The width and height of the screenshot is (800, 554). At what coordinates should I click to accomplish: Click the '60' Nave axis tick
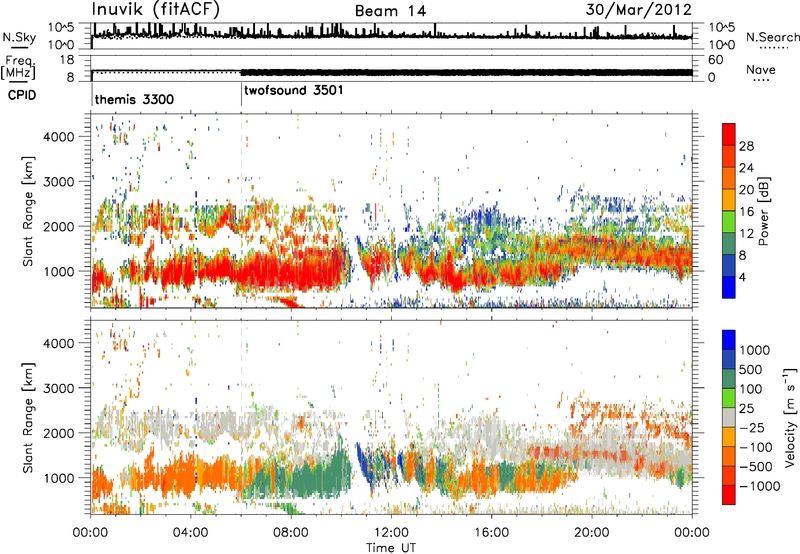716,60
